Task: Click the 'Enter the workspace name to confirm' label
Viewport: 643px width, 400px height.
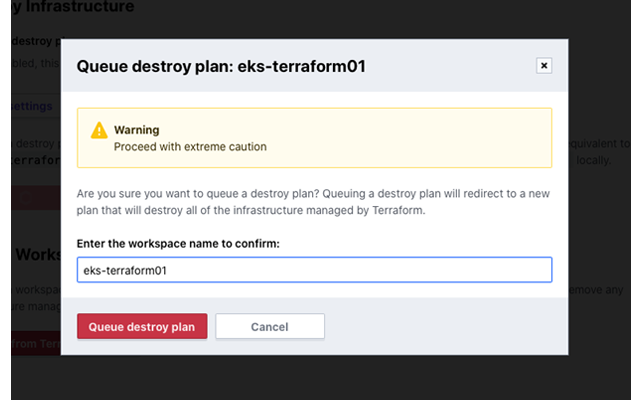Action: pos(178,244)
